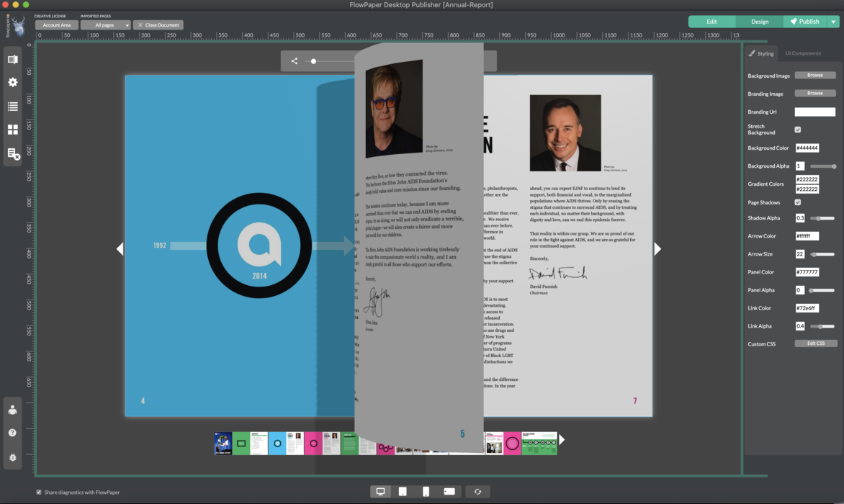Screen dimensions: 844x504
Task: Switch to the UI Components tab
Action: click(803, 53)
